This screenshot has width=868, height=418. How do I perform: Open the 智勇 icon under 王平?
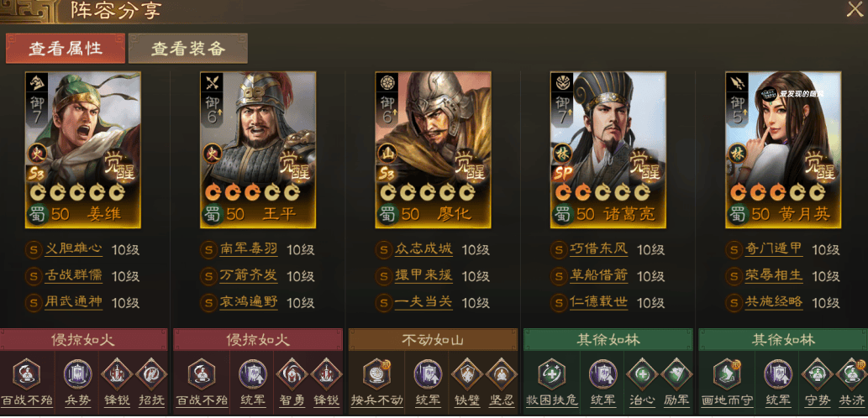click(x=292, y=374)
